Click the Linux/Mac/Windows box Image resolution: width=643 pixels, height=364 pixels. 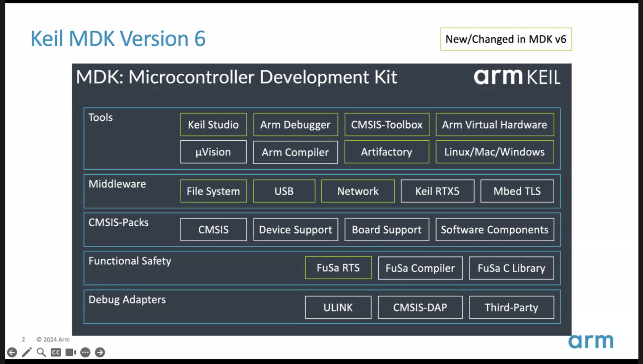pyautogui.click(x=495, y=152)
